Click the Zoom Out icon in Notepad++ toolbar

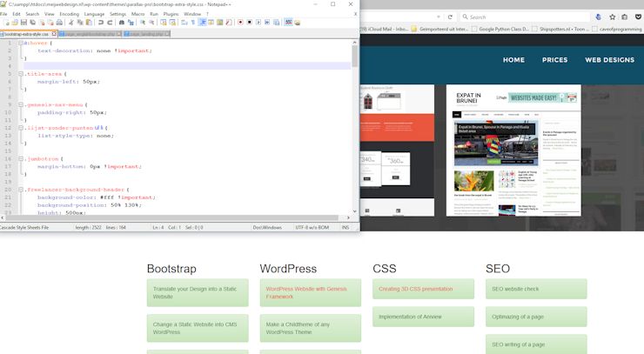151,23
